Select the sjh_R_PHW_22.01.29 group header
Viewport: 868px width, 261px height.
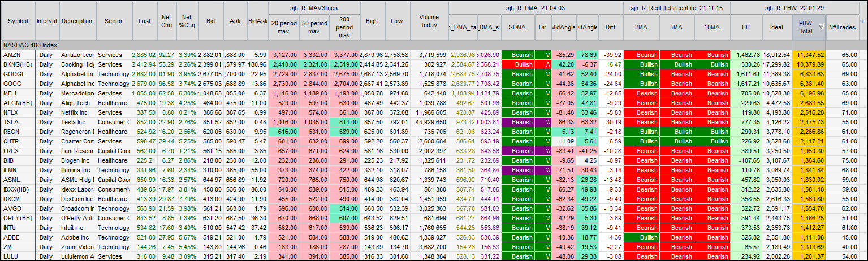pos(794,8)
